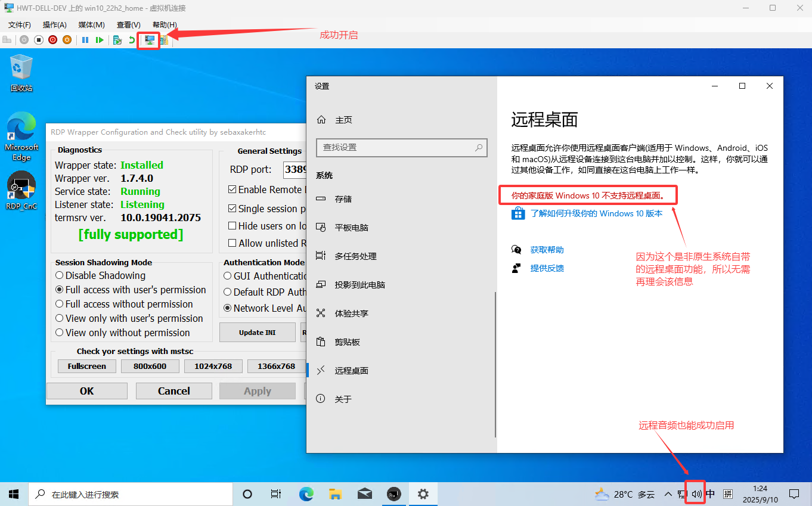Open the 查看(V) menu
This screenshot has width=812, height=506.
pyautogui.click(x=128, y=24)
